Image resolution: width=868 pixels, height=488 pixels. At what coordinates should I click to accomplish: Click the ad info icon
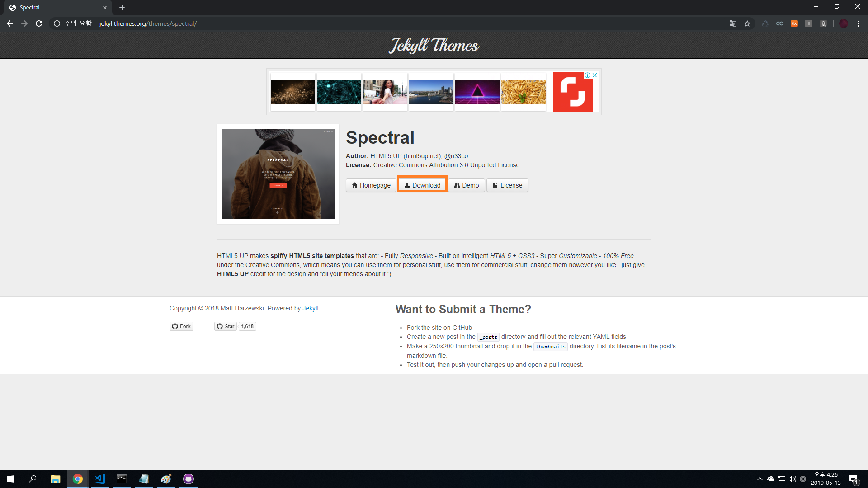588,75
